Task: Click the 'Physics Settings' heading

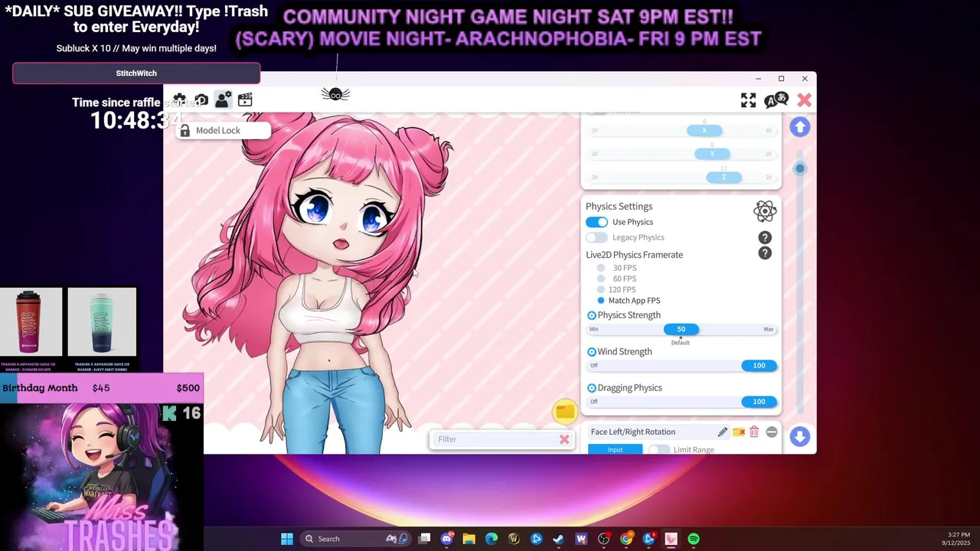Action: click(x=619, y=207)
